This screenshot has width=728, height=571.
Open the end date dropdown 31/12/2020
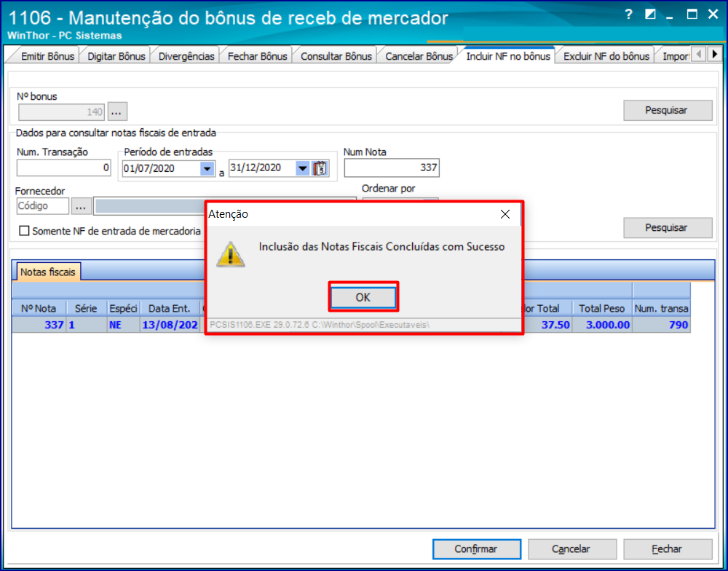click(x=303, y=168)
